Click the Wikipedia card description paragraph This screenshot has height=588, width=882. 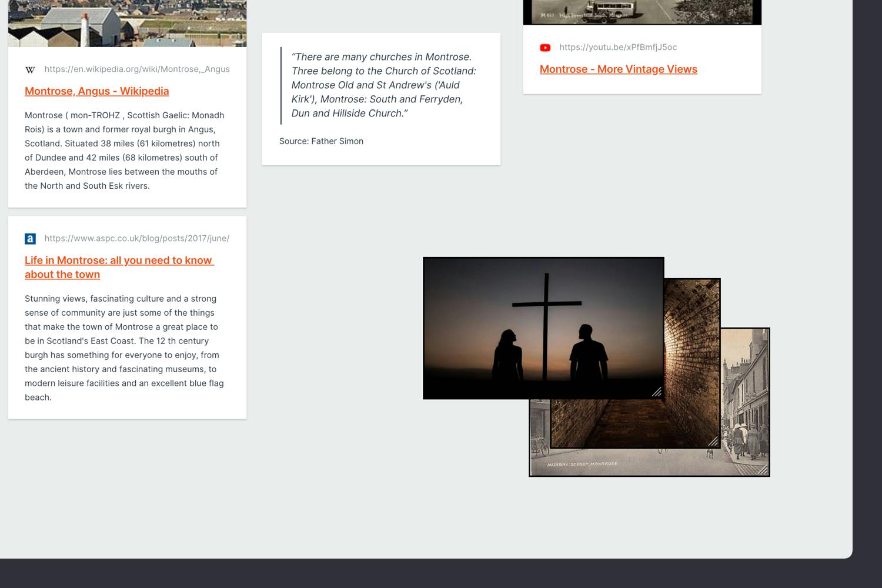point(125,151)
